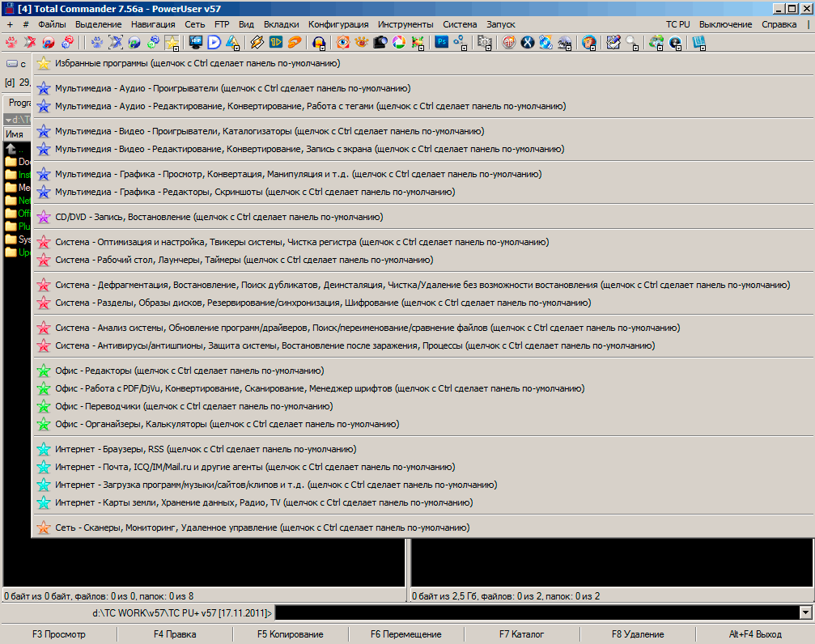This screenshot has height=644, width=815.
Task: Click the magnifying glass toolbar icon
Action: click(x=631, y=42)
